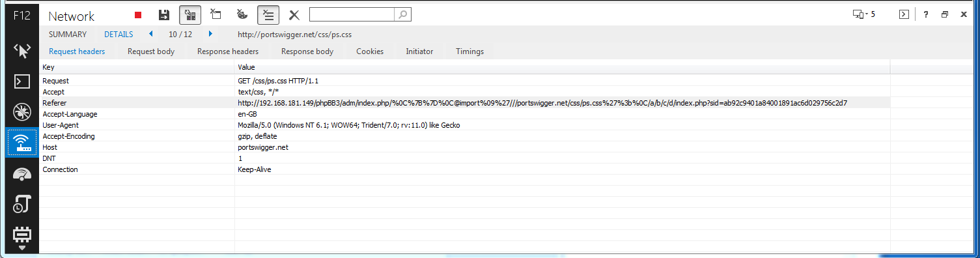Open F12 tools help question mark
This screenshot has height=258, width=980.
[926, 14]
